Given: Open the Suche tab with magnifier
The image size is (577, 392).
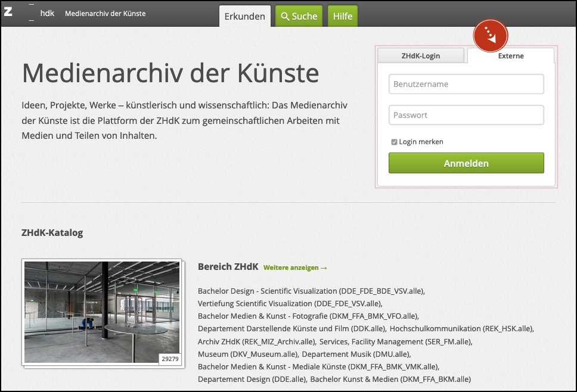Looking at the screenshot, I should (x=299, y=16).
